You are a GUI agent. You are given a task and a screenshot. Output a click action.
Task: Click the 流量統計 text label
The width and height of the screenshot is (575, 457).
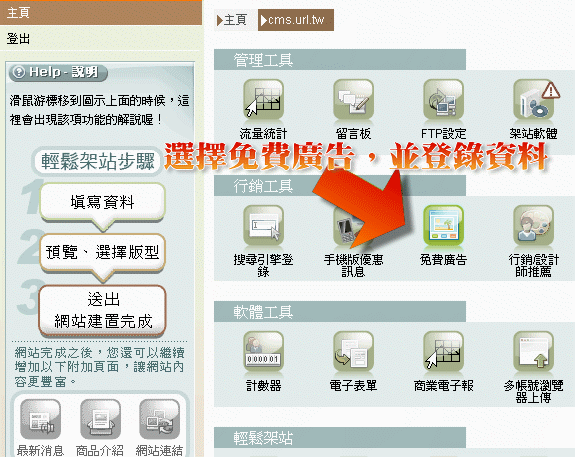pos(263,134)
